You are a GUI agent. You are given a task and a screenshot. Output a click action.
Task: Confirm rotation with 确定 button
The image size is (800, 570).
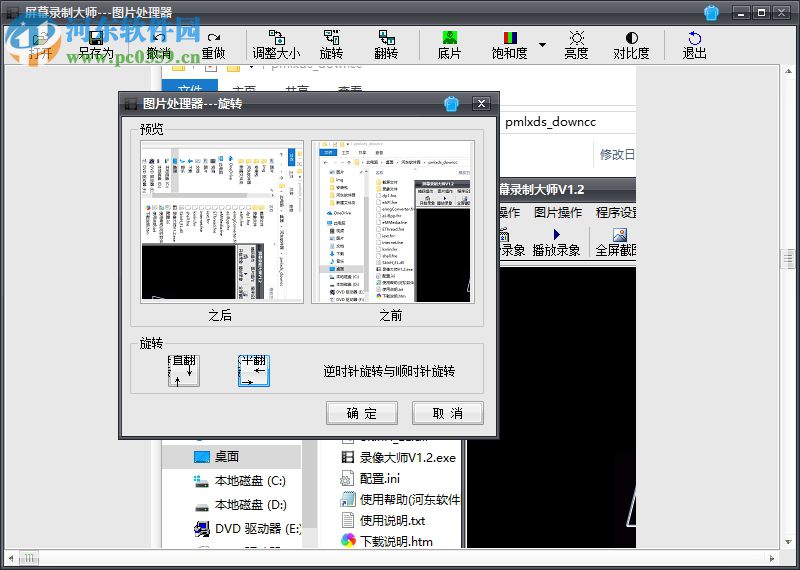(x=362, y=413)
